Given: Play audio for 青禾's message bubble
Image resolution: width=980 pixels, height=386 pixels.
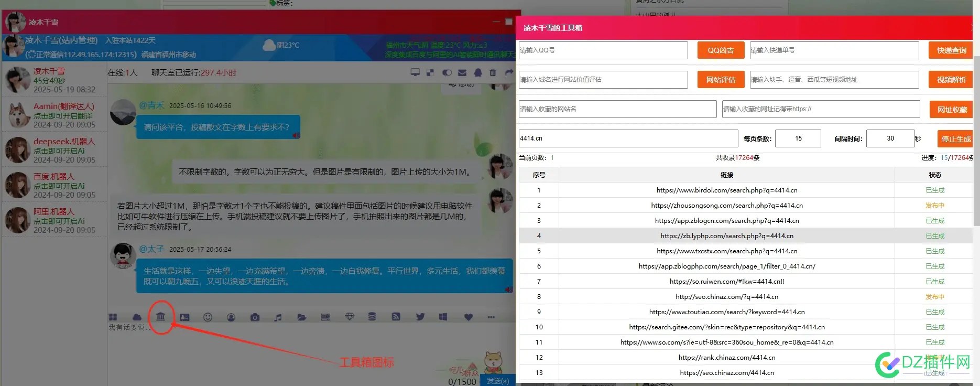Looking at the screenshot, I should 296,135.
